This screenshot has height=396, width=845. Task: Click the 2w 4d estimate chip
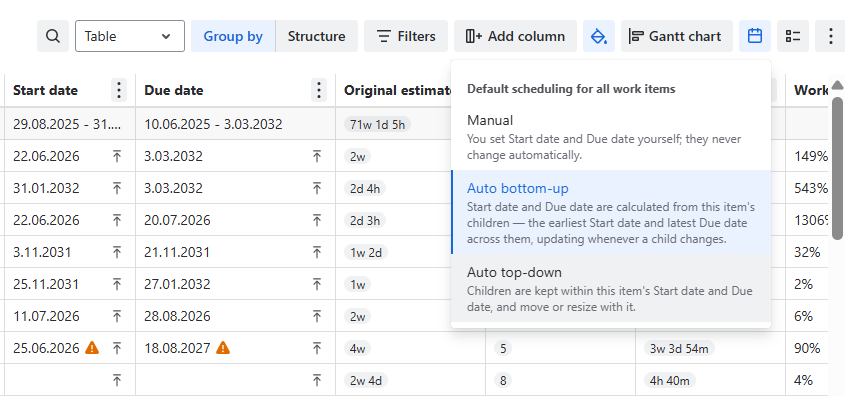click(366, 380)
